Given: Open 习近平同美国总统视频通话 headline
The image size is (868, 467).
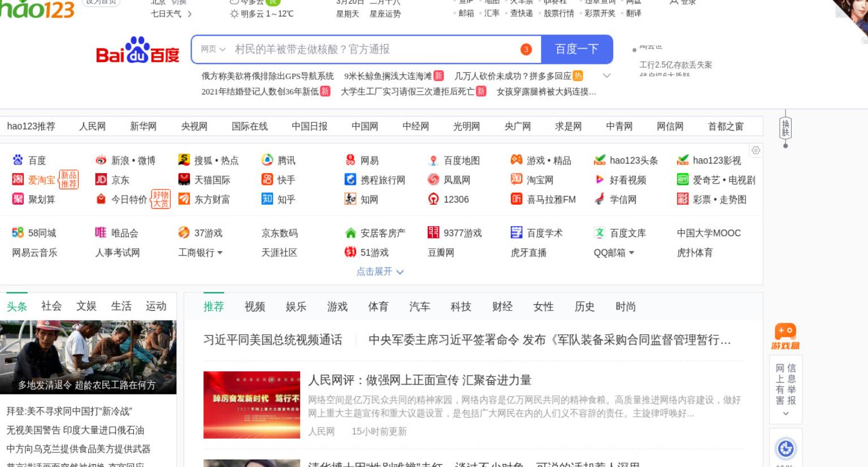Looking at the screenshot, I should point(273,340).
